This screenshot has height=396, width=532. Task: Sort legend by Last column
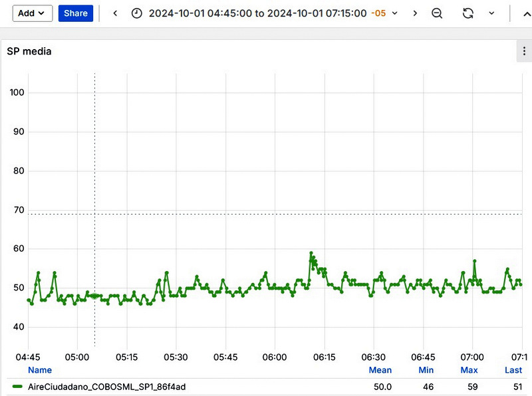[x=513, y=370]
